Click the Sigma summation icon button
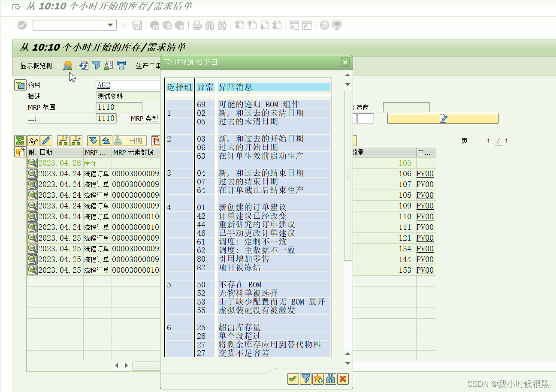 [20, 140]
